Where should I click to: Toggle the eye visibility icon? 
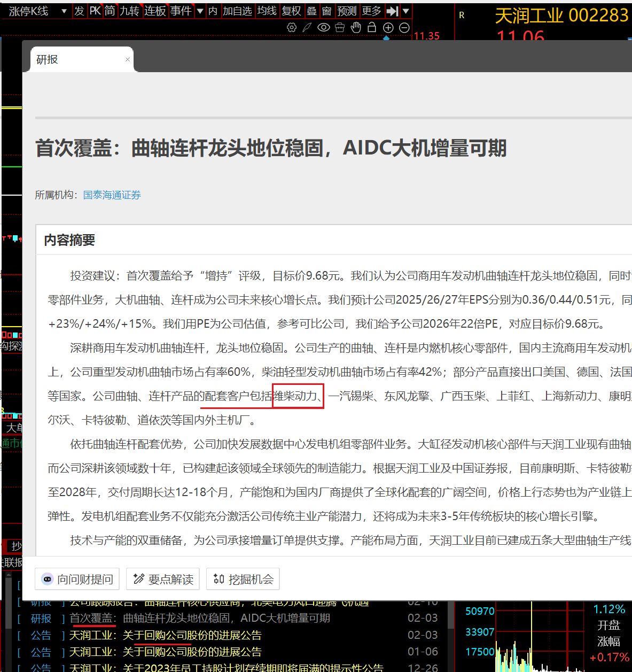coord(323,27)
